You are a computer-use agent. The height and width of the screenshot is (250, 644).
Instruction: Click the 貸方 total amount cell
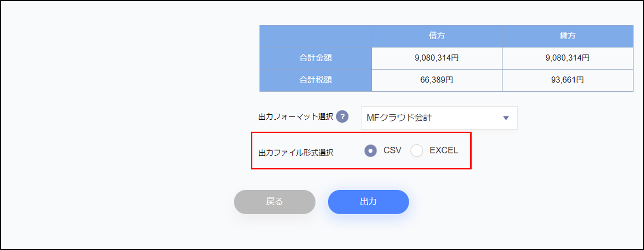point(568,58)
